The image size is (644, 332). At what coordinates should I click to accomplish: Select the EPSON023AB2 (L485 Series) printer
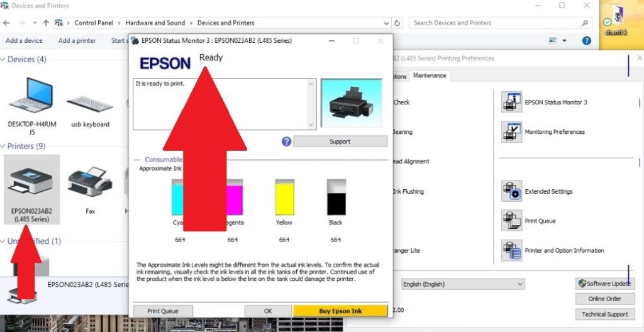pyautogui.click(x=31, y=190)
